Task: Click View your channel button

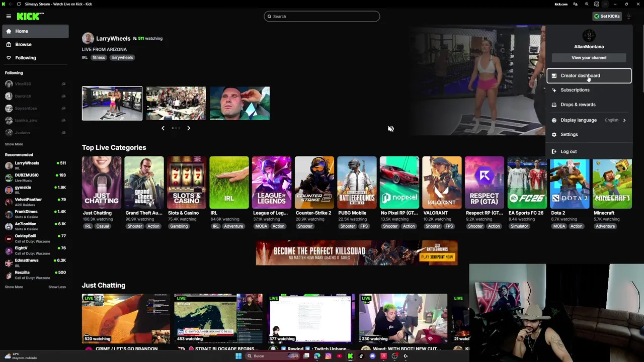Action: 589,58
